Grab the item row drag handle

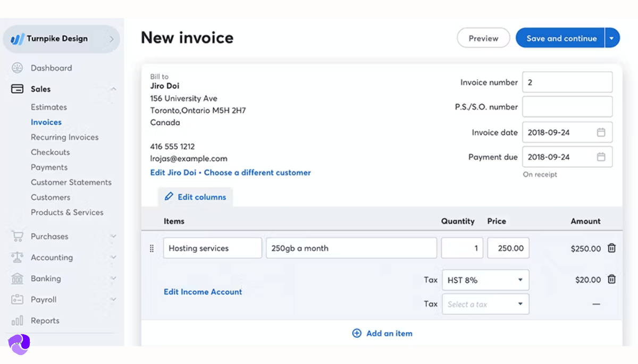point(152,248)
